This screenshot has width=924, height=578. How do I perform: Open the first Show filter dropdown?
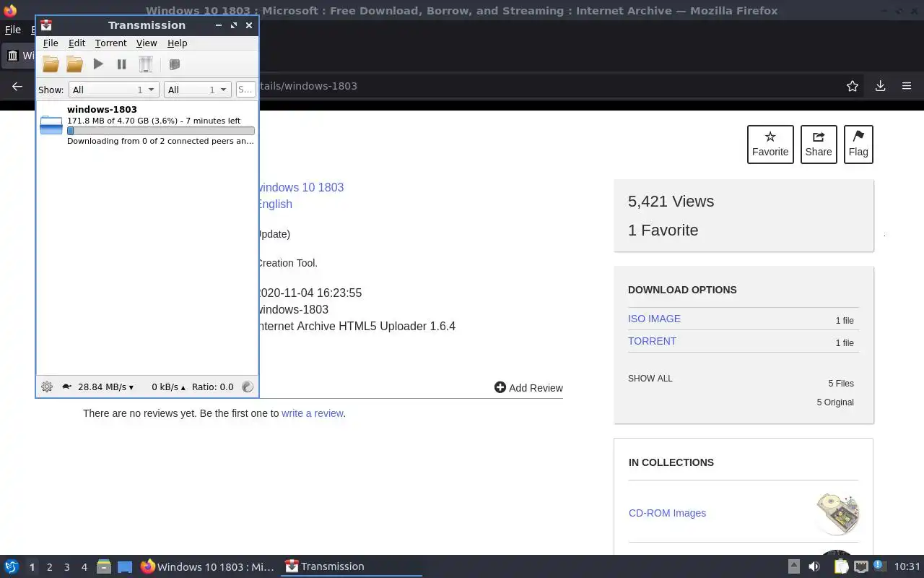tap(113, 90)
